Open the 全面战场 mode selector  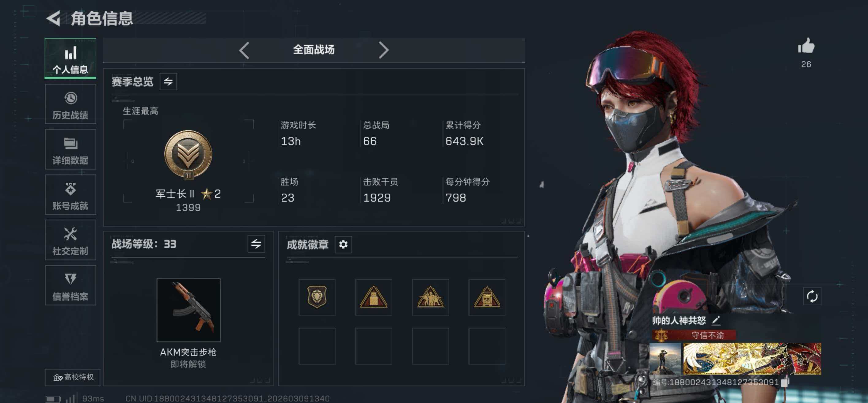pos(314,50)
